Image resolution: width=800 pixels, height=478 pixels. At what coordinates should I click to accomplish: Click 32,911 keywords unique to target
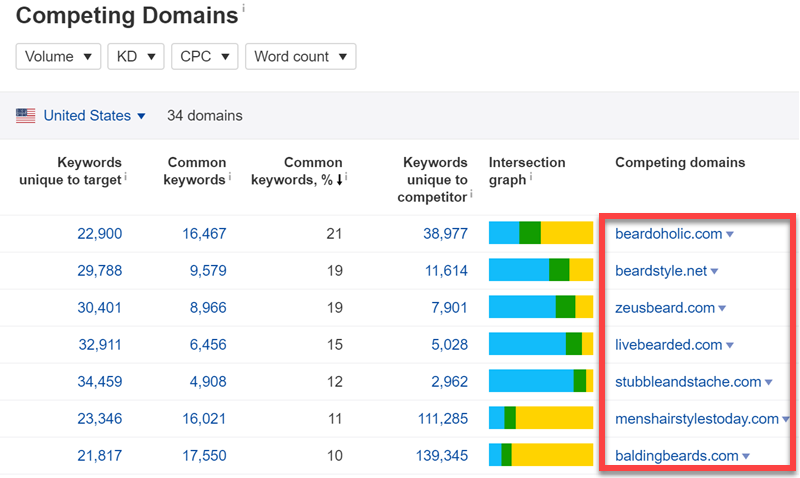pos(100,345)
